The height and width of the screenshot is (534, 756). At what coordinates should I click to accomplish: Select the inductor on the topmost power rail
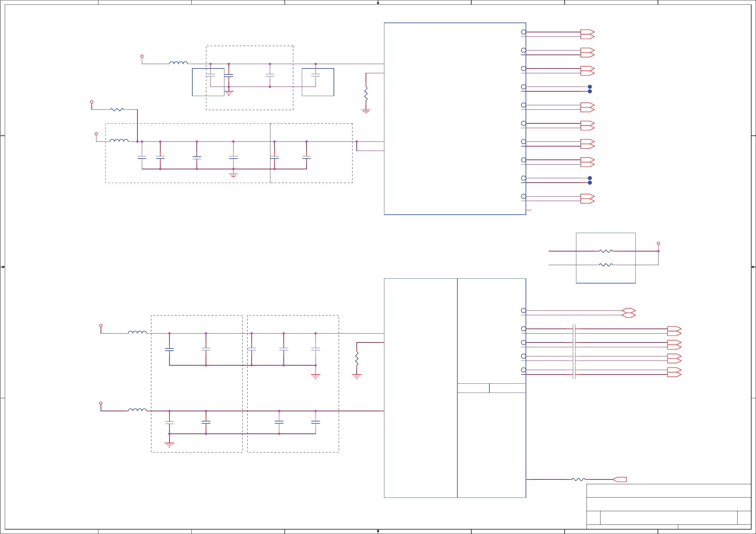tap(178, 63)
